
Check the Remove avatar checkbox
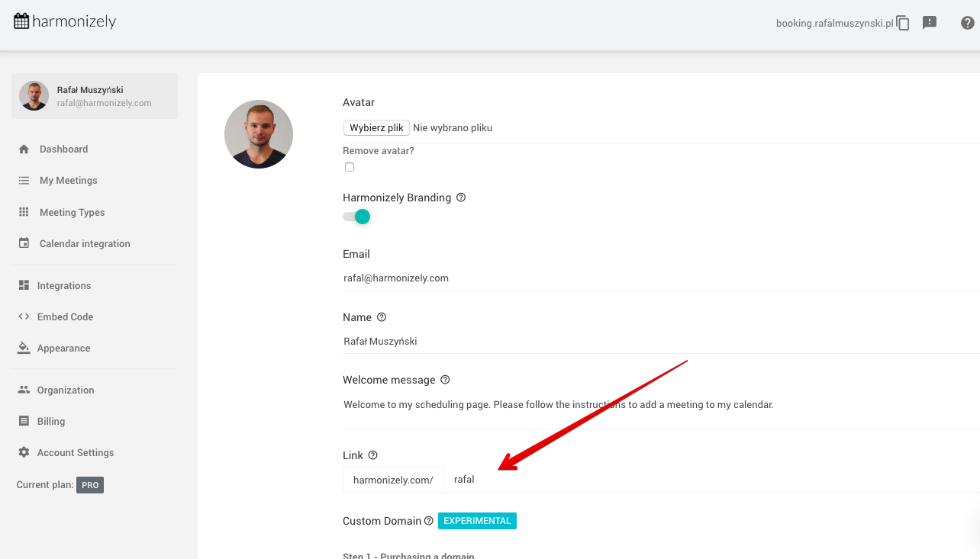[350, 167]
